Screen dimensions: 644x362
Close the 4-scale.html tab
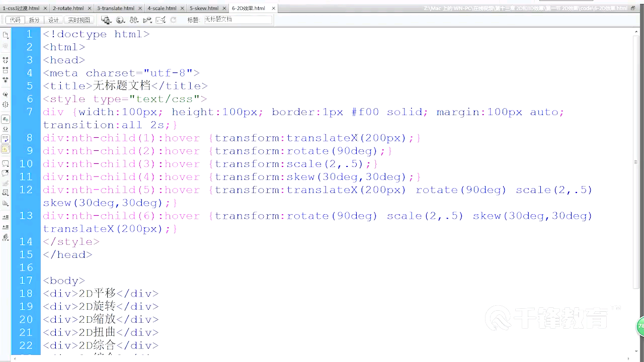[182, 9]
